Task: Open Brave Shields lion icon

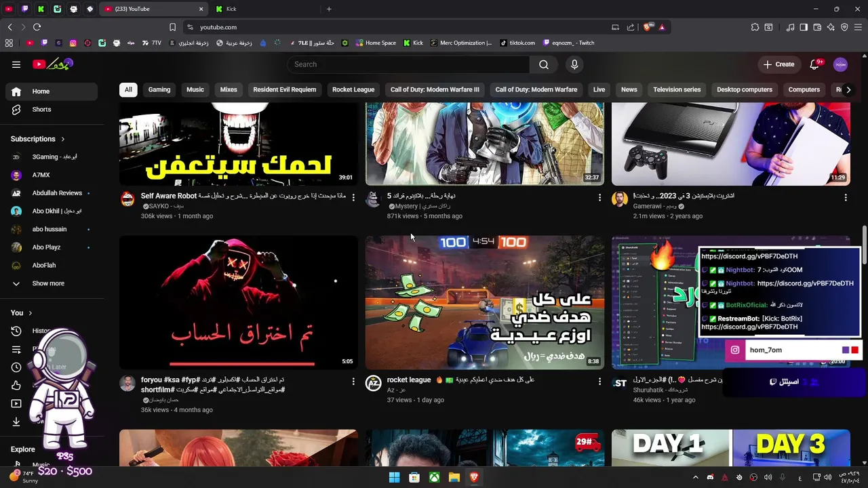Action: point(648,27)
